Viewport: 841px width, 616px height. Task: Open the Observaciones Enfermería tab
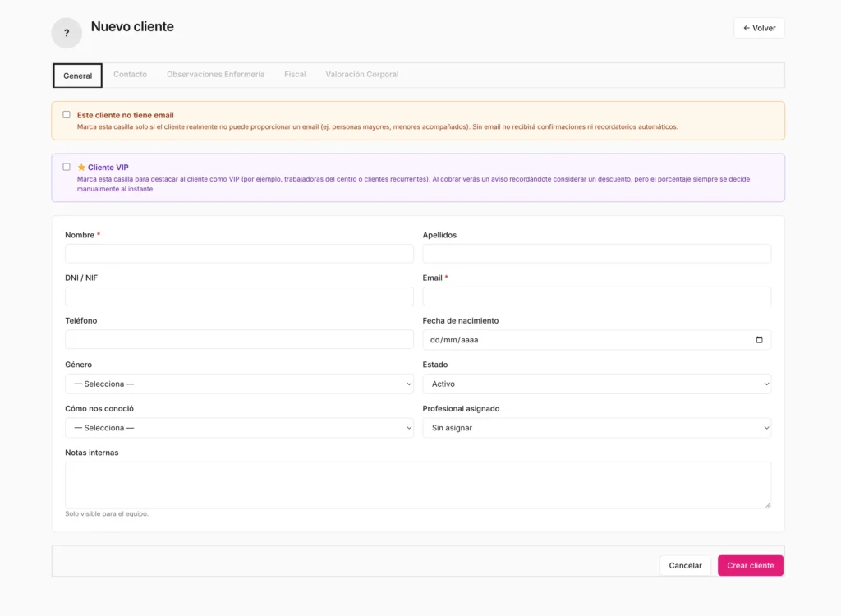coord(216,75)
